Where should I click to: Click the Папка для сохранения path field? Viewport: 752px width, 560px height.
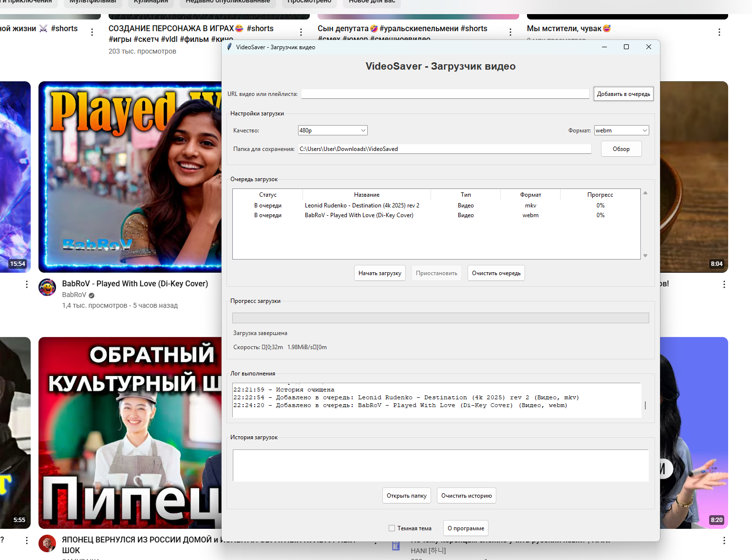[x=445, y=149]
